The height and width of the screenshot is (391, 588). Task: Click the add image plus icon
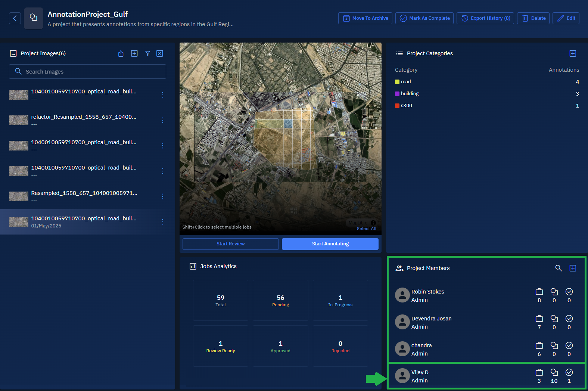134,53
